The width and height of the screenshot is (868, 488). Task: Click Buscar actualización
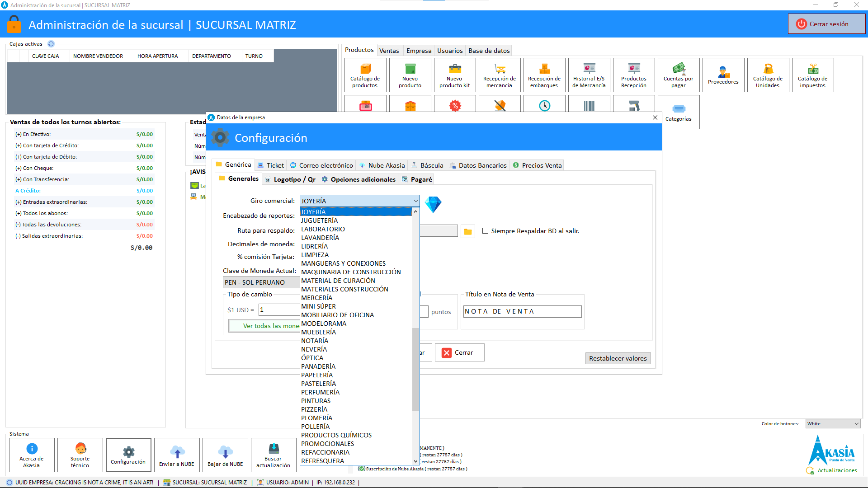click(274, 455)
